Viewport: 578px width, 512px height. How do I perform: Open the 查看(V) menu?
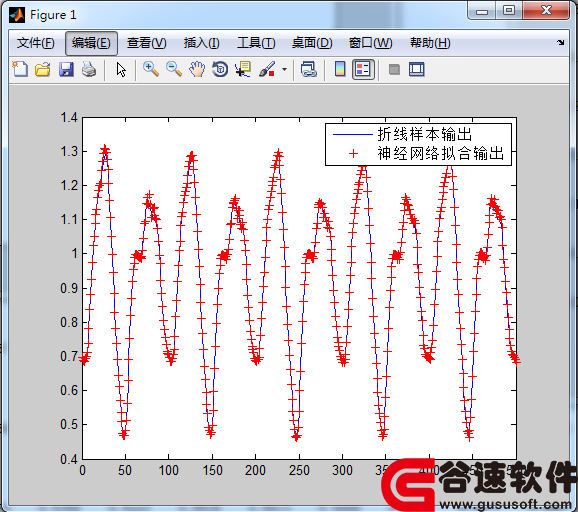(x=146, y=43)
